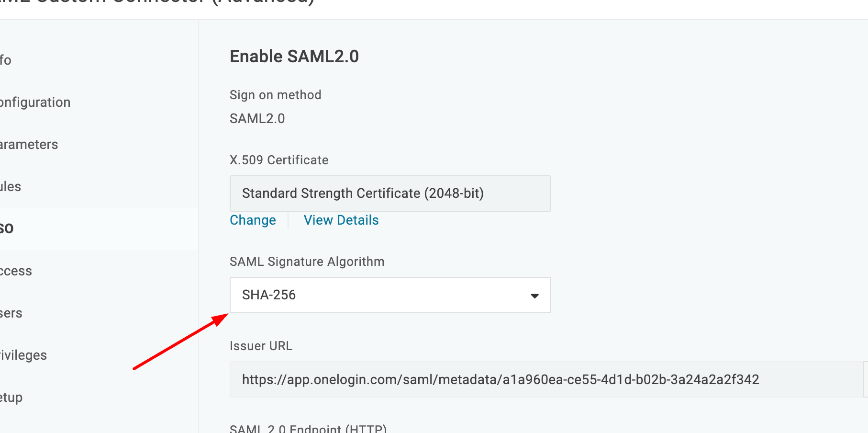Open the Users sidebar tab
868x433 pixels.
coord(11,313)
